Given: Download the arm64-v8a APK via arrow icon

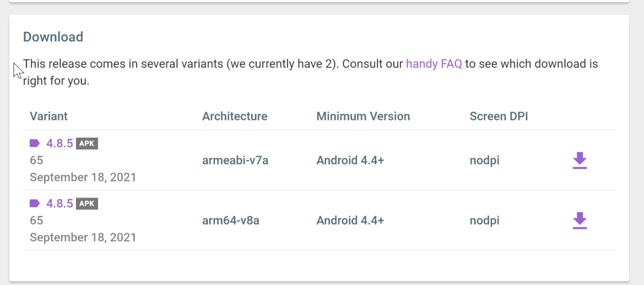Looking at the screenshot, I should [x=580, y=221].
